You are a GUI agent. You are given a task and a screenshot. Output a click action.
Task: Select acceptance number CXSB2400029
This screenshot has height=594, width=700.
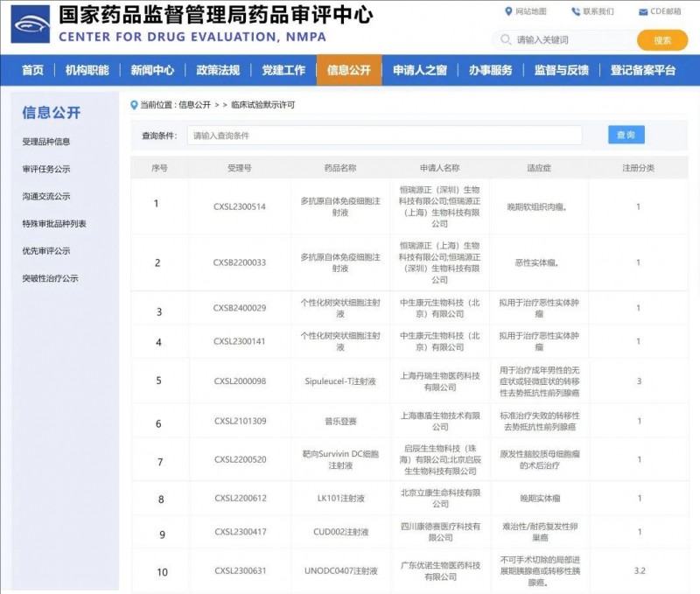click(x=240, y=308)
